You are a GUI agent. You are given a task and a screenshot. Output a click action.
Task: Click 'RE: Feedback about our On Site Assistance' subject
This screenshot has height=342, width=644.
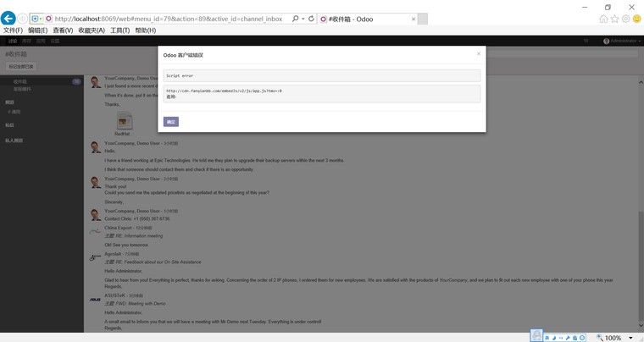(153, 262)
